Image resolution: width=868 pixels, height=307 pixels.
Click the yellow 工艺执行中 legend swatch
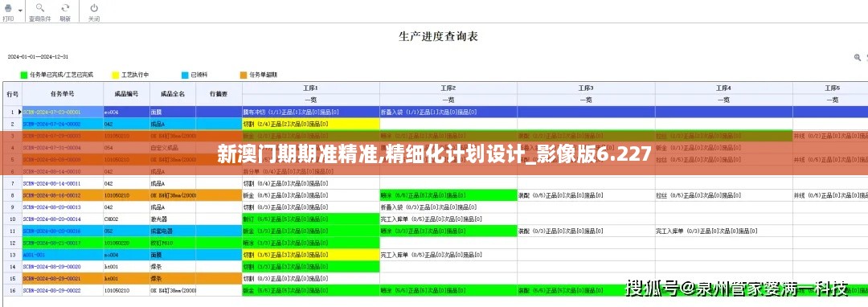(116, 75)
